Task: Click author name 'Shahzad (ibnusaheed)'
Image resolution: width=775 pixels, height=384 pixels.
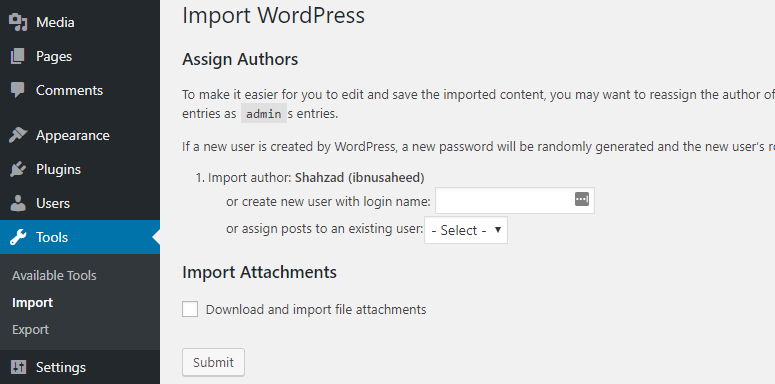Action: coord(359,178)
